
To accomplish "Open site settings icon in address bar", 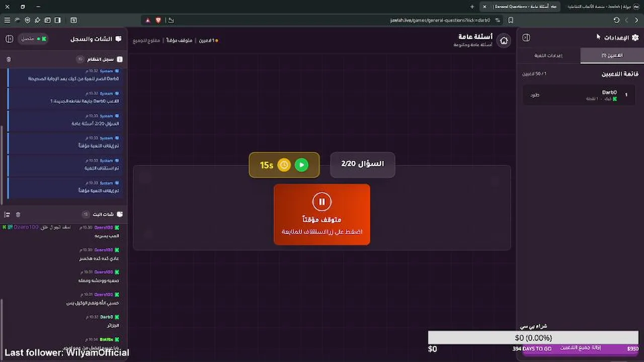I will coord(498,20).
